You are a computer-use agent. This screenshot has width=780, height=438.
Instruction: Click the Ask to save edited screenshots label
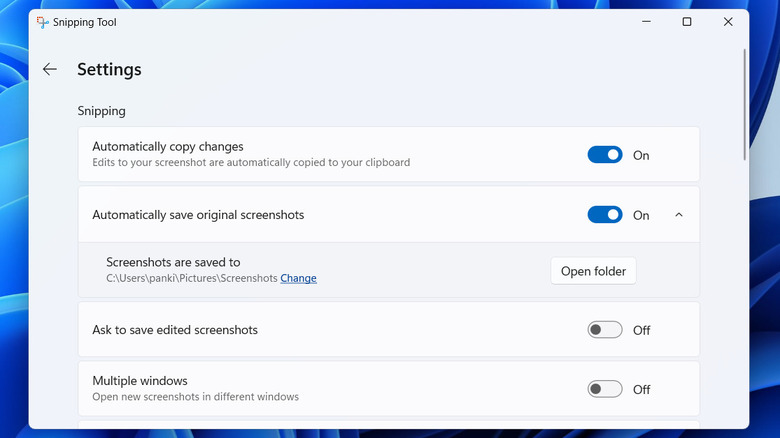175,330
